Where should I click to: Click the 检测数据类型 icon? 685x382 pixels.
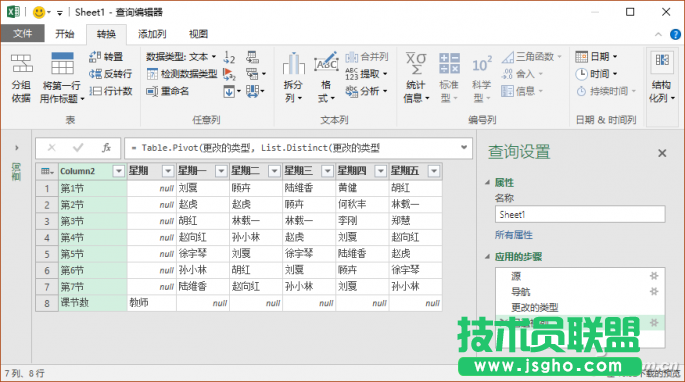[x=152, y=74]
